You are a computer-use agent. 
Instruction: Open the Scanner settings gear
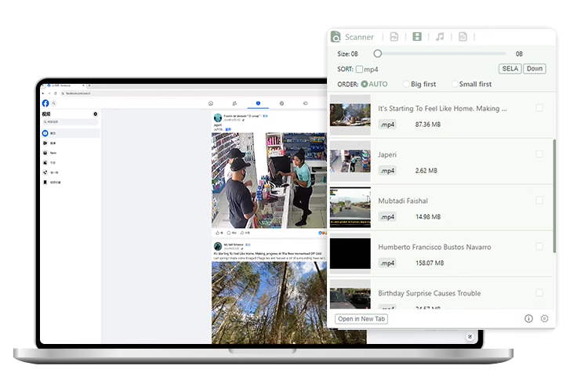point(544,319)
